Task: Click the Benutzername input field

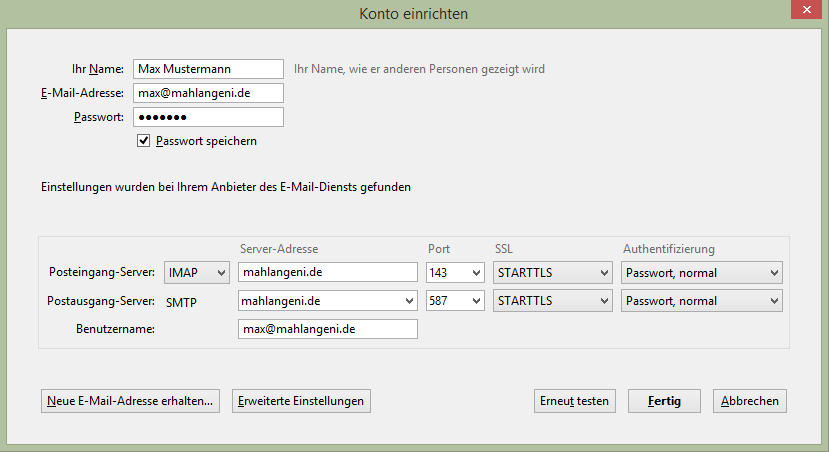Action: (x=327, y=329)
